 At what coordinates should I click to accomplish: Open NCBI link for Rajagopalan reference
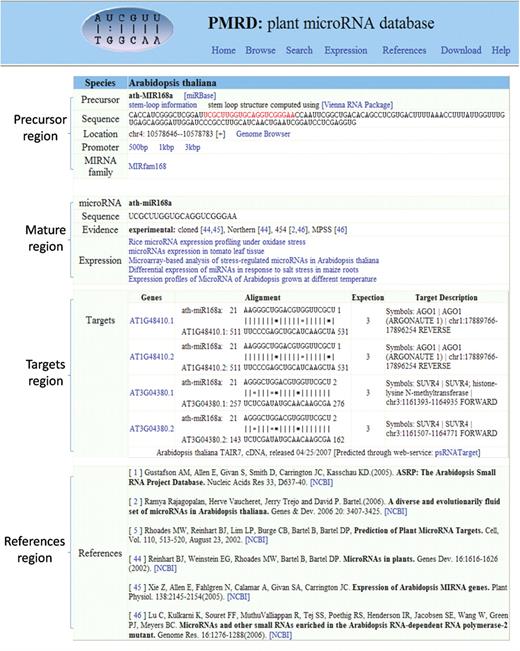pyautogui.click(x=395, y=512)
